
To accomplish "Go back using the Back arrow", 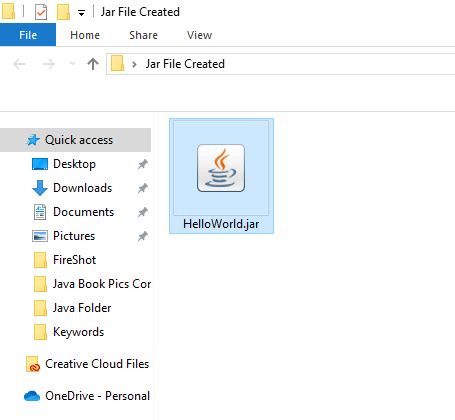I will point(19,64).
